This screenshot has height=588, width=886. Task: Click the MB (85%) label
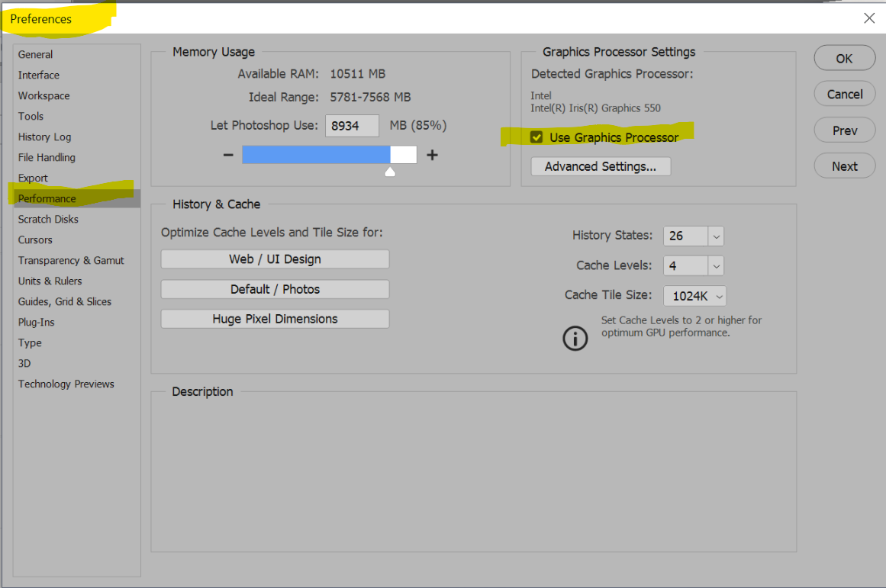pyautogui.click(x=418, y=125)
